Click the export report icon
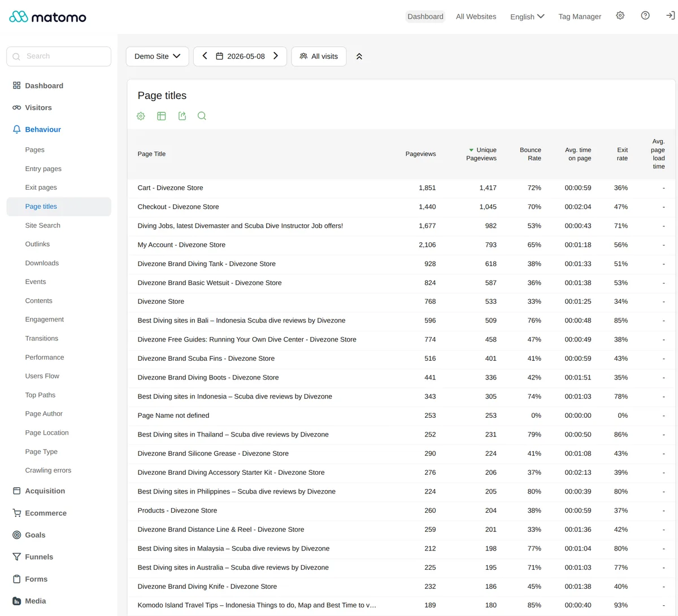The width and height of the screenshot is (678, 616). (x=182, y=116)
